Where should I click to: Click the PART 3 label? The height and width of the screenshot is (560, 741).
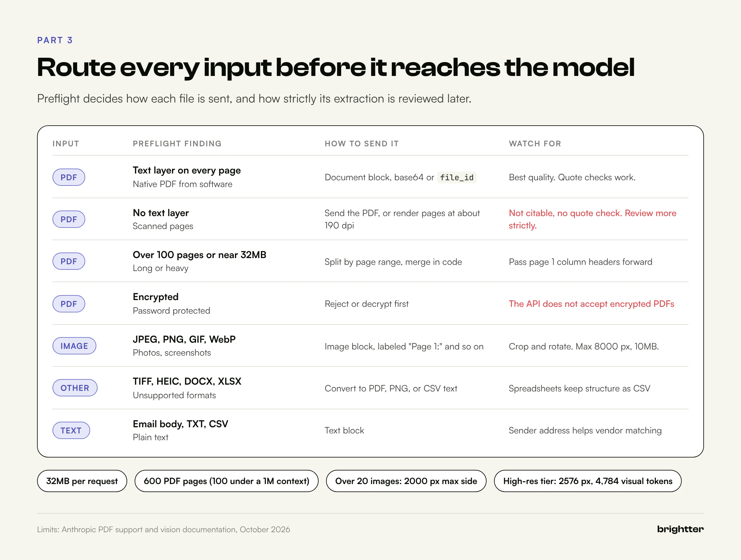click(x=55, y=40)
